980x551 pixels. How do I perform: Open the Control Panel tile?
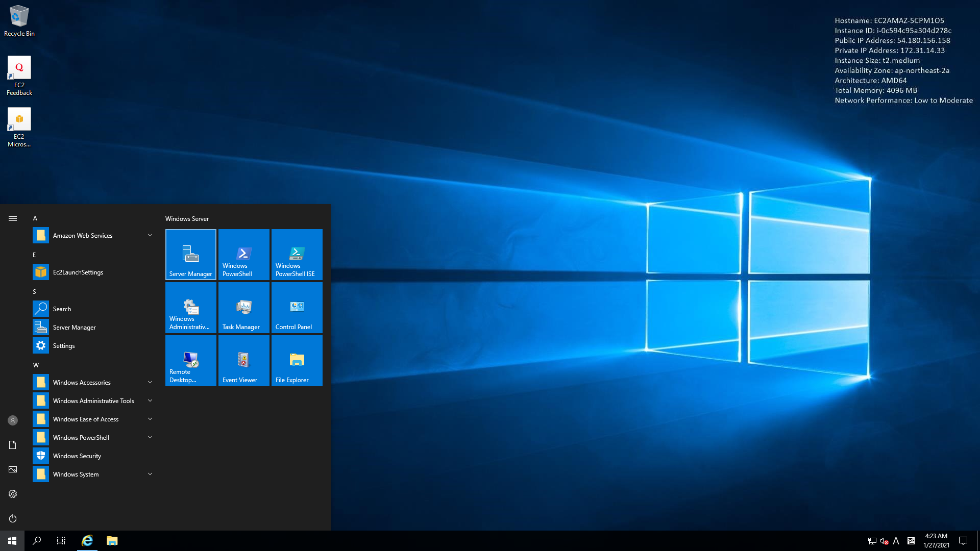[x=297, y=307]
